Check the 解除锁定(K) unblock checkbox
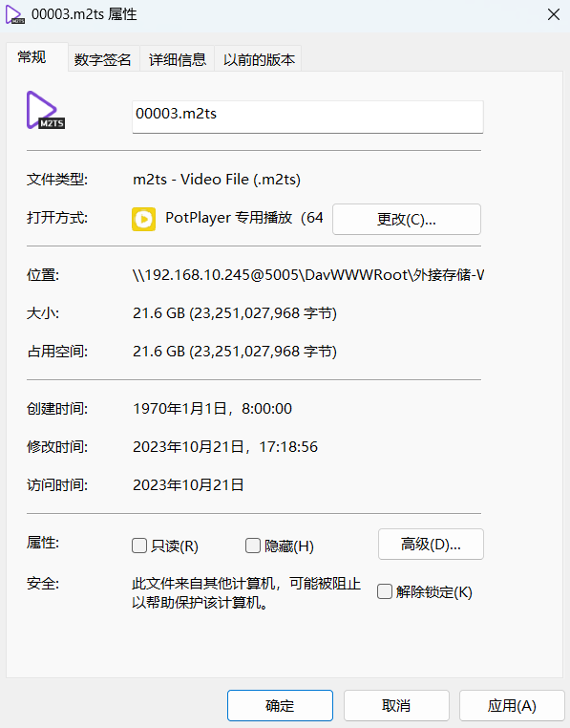This screenshot has width=570, height=728. 385,591
